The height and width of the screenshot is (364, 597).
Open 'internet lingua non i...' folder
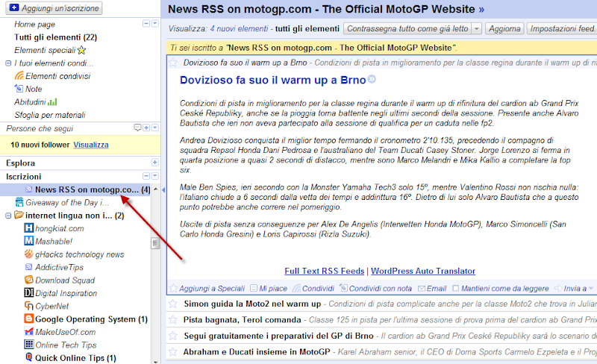[x=69, y=216]
